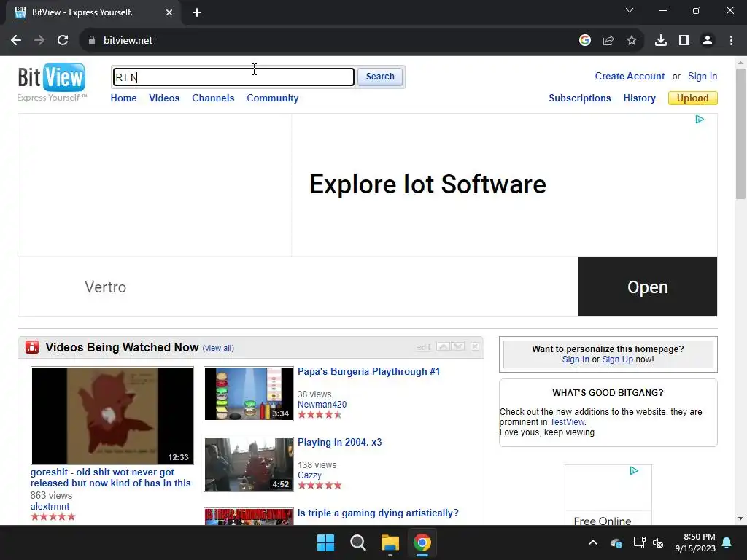Viewport: 747px width, 560px height.
Task: Open the Google icon in address bar
Action: click(x=585, y=41)
